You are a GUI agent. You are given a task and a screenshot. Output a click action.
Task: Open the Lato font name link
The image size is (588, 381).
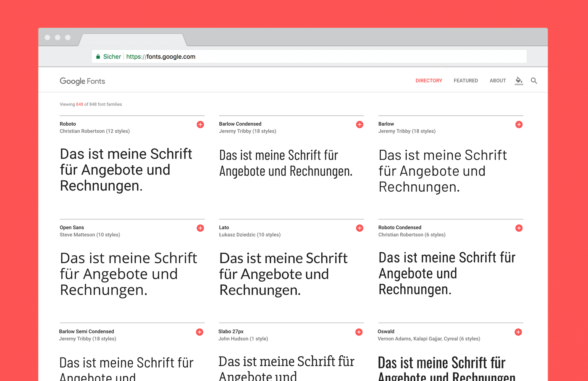(x=224, y=228)
